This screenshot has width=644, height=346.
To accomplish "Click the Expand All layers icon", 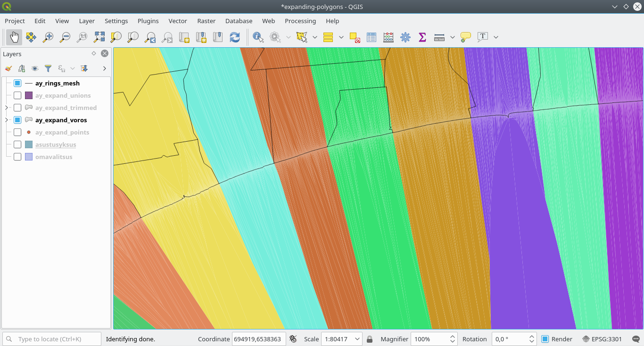I will click(84, 68).
